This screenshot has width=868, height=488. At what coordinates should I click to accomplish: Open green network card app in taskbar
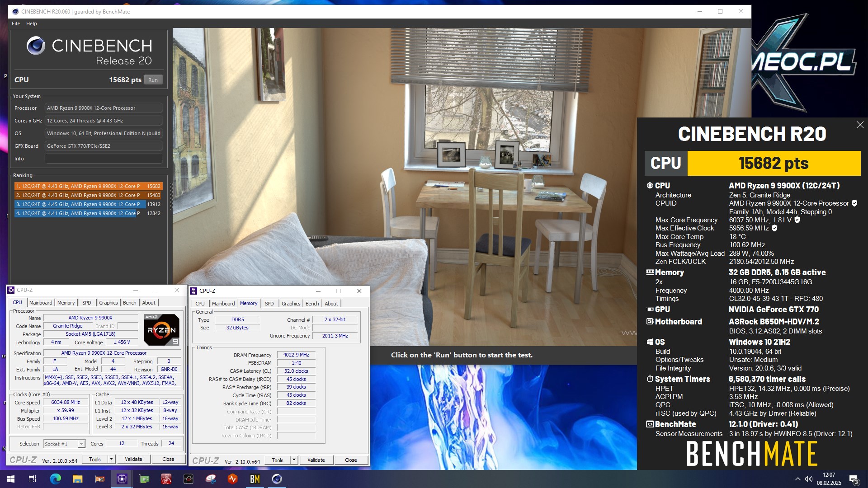point(144,479)
